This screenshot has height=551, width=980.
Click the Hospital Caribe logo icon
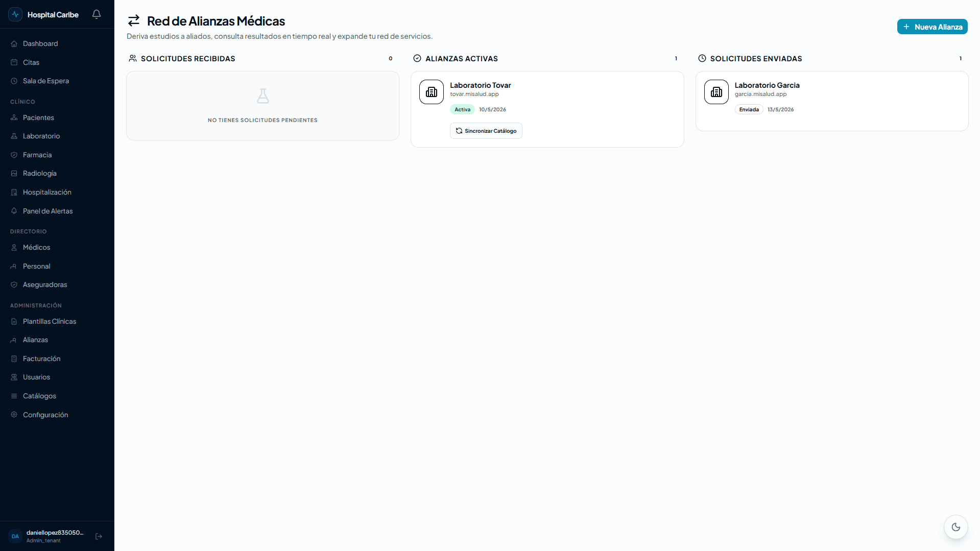[x=15, y=14]
